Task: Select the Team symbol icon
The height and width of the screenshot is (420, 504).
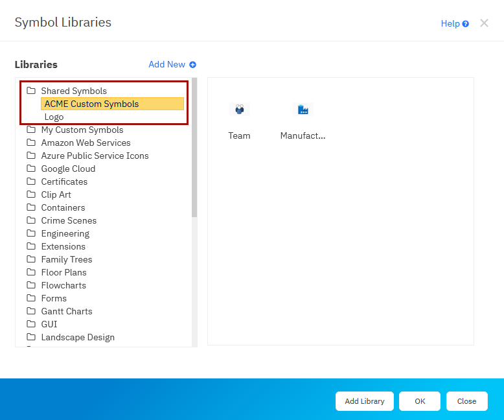Action: (x=239, y=110)
